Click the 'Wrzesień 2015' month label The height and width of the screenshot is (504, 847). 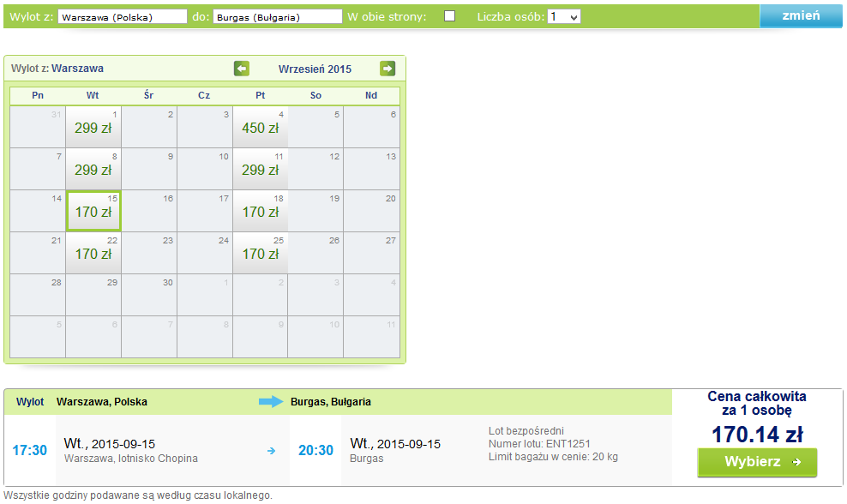[x=315, y=69]
